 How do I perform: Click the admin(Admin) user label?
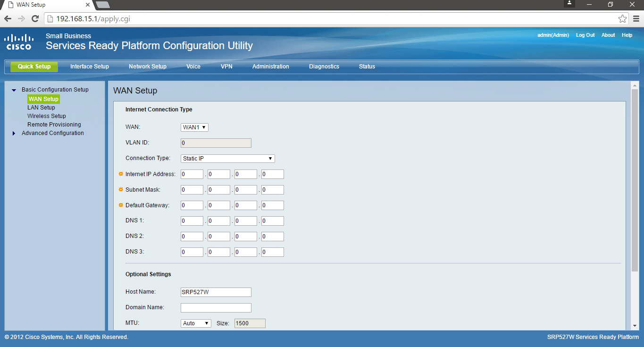[x=553, y=35]
